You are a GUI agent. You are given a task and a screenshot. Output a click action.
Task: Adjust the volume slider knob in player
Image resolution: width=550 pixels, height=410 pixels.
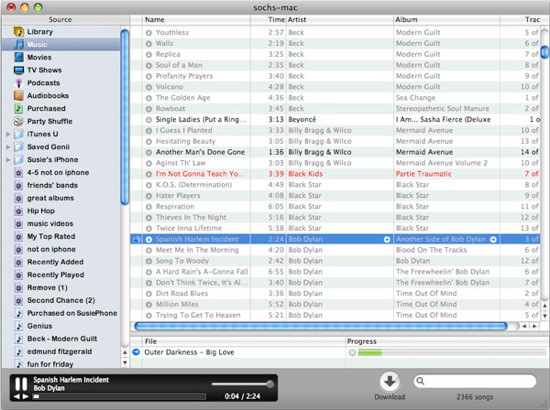click(270, 384)
